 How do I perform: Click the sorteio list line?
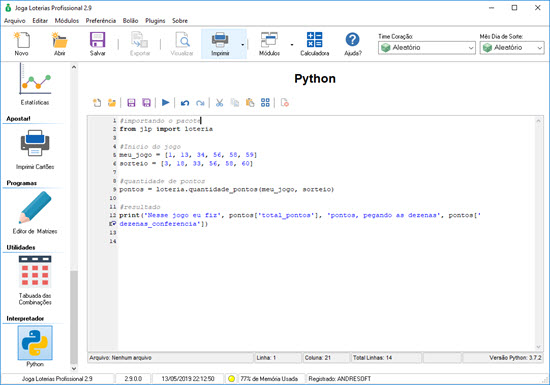pos(186,164)
